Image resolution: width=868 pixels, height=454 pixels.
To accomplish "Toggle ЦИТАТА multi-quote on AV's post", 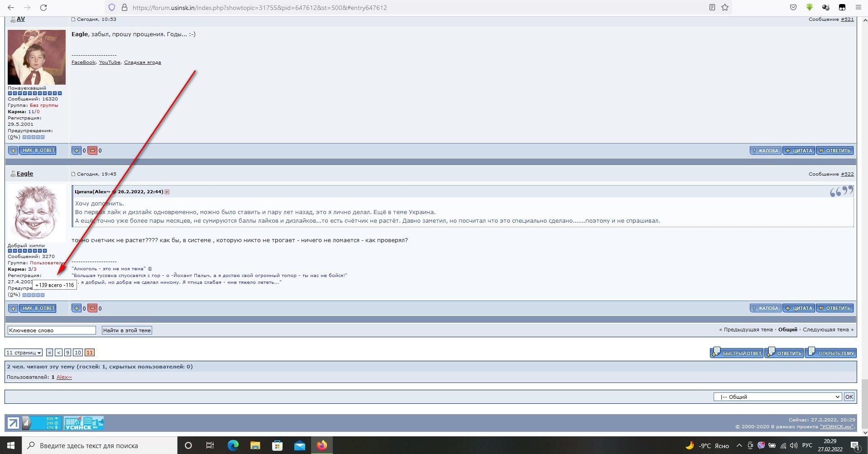I will pos(799,151).
